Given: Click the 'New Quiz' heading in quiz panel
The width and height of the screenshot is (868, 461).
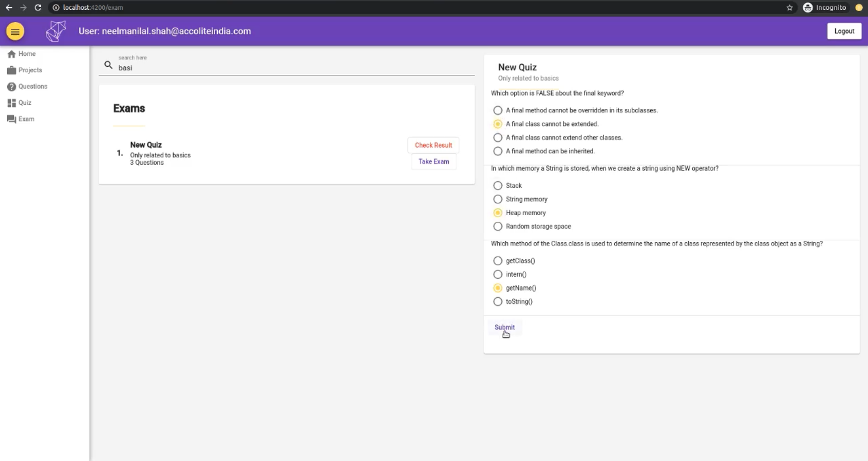Looking at the screenshot, I should tap(517, 67).
